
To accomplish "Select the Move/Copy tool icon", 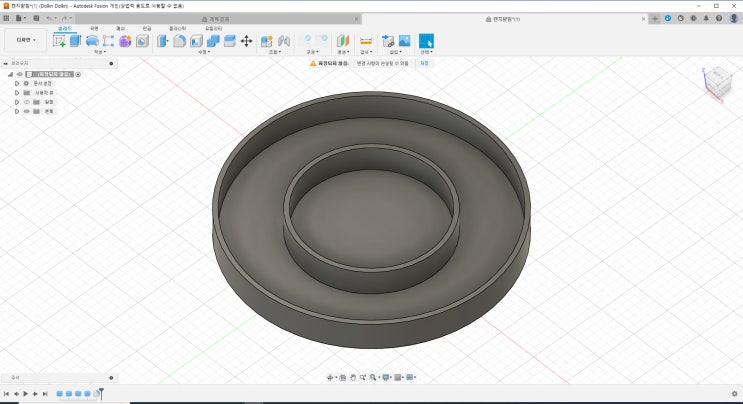I will click(x=246, y=41).
